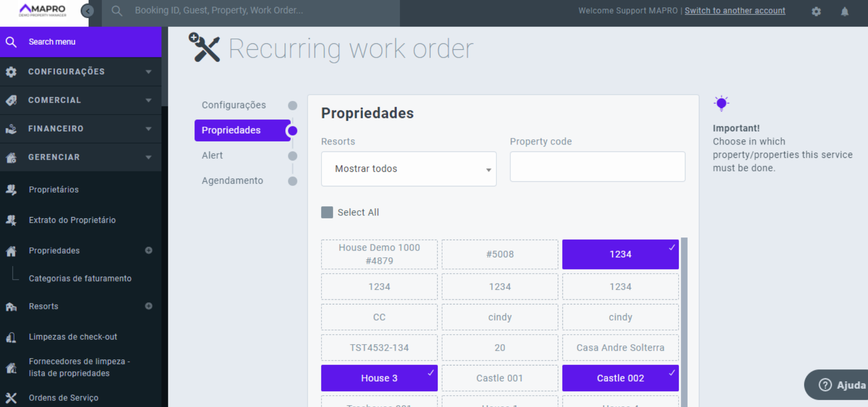
Task: Click the plus icon next to Resorts
Action: (149, 306)
